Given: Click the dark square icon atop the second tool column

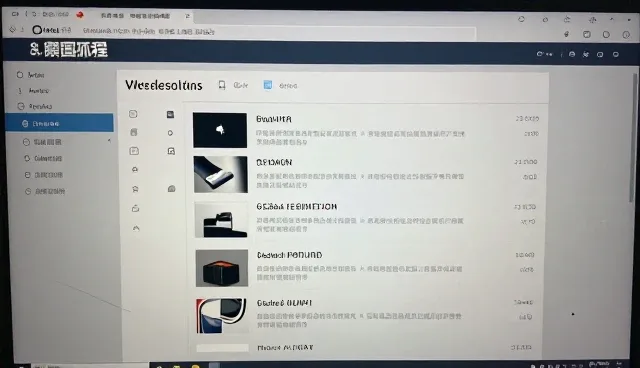Looking at the screenshot, I should [x=170, y=114].
